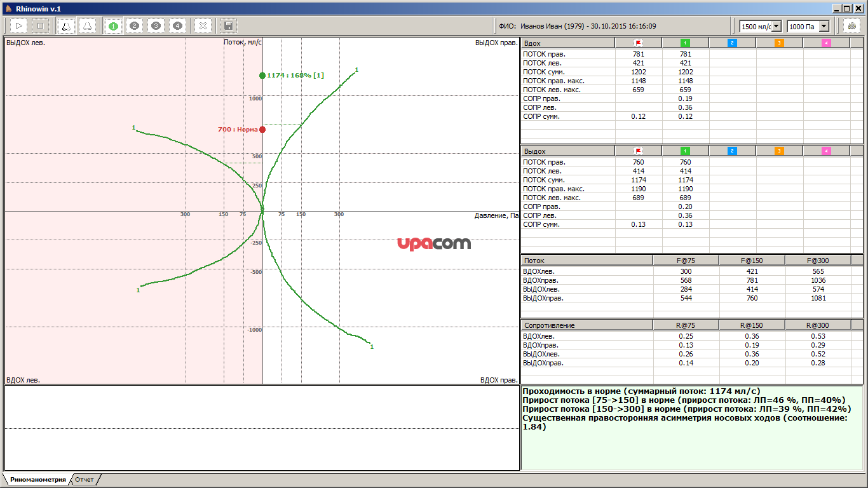
Task: Stop recording with the square stop button
Action: click(x=40, y=26)
